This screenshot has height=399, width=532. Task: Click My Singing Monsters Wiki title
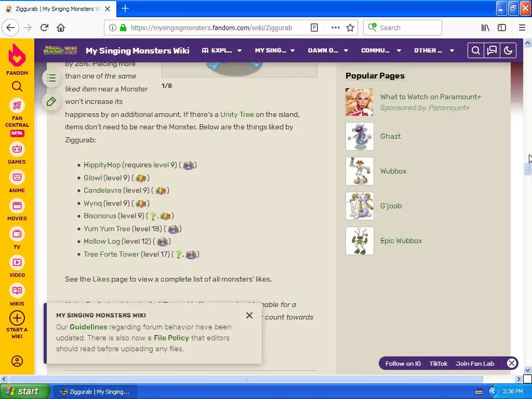[137, 50]
